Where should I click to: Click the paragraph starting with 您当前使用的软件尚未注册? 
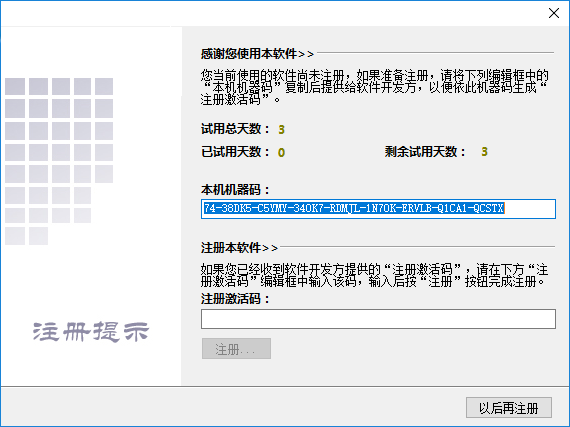point(374,87)
